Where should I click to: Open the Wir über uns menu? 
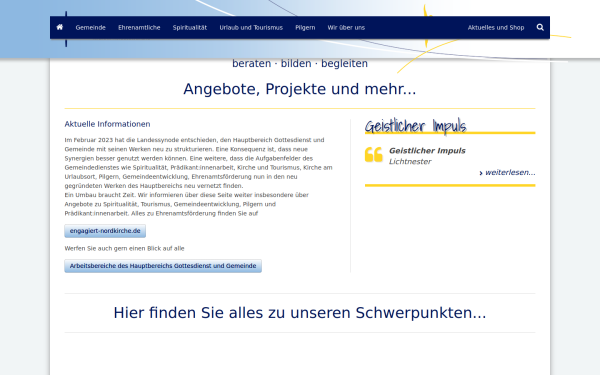[346, 28]
